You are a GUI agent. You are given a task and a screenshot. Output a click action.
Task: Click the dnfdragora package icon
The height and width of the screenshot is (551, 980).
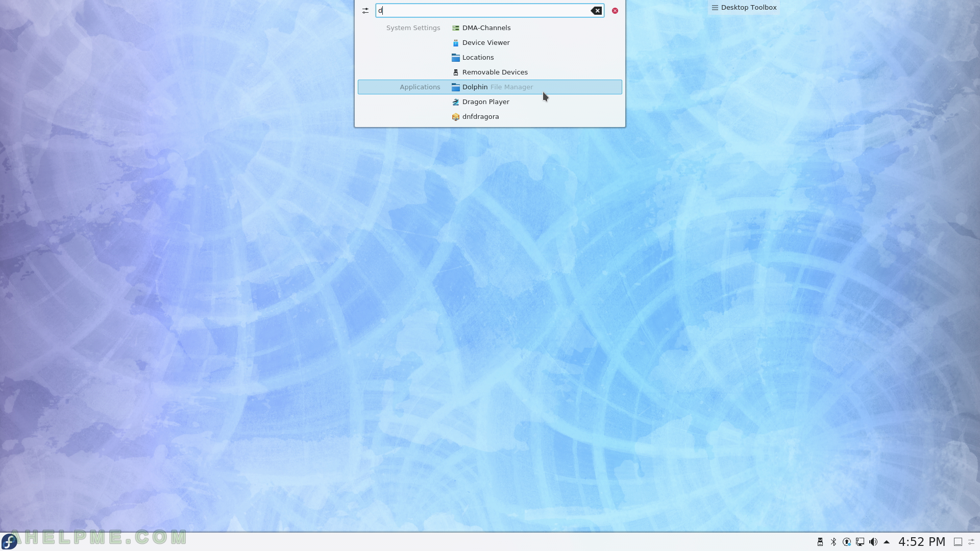point(456,117)
